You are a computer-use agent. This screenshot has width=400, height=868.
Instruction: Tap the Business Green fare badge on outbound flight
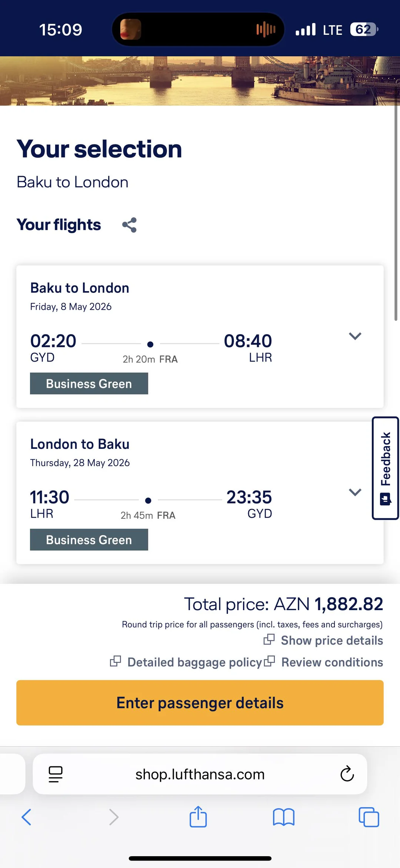tap(89, 384)
